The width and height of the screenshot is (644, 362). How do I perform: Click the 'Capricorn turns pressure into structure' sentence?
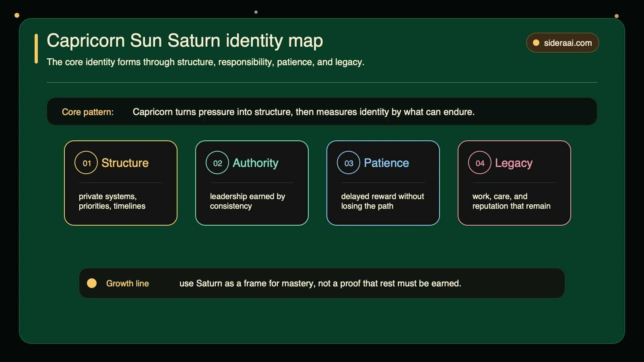coord(303,112)
